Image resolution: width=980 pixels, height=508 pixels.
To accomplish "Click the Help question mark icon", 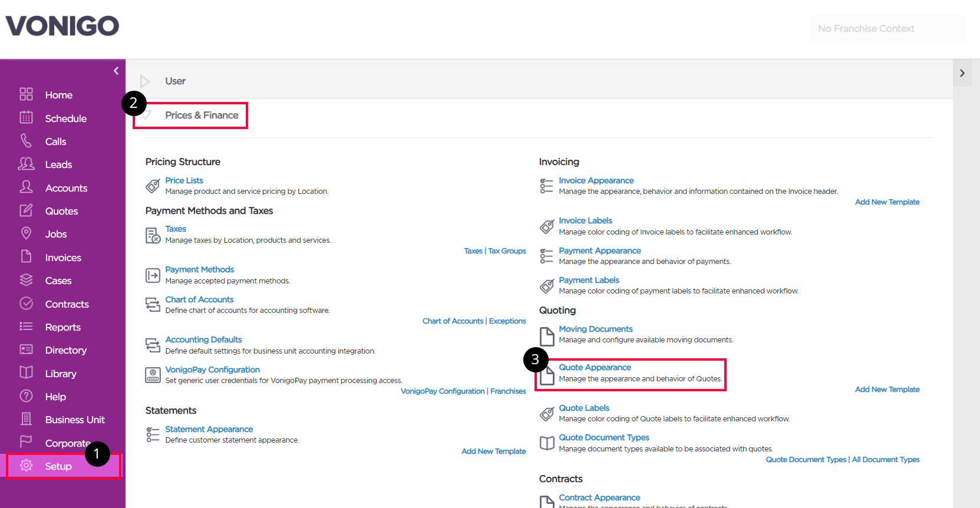I will click(x=26, y=395).
